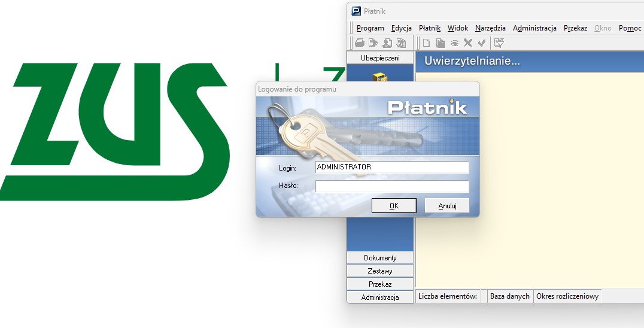Click the disabled Okno menu
644x328 pixels.
click(x=603, y=28)
